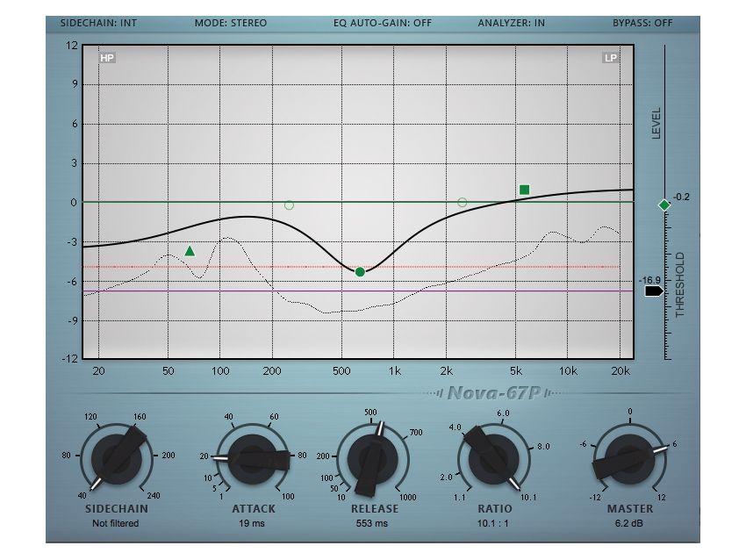Viewport: 746px width, 560px height.
Task: Select the green triangle EQ band handle
Action: point(190,252)
